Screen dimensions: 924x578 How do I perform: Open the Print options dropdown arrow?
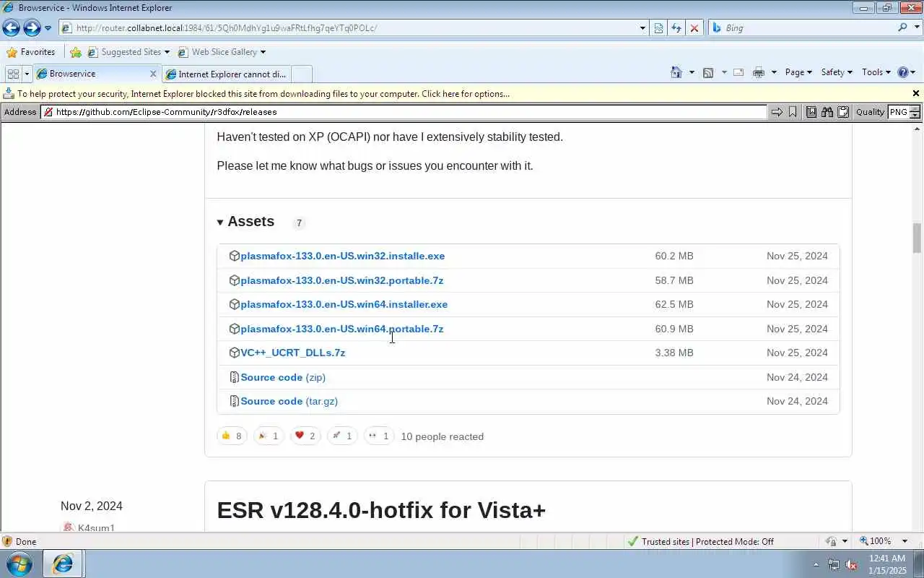click(x=774, y=72)
